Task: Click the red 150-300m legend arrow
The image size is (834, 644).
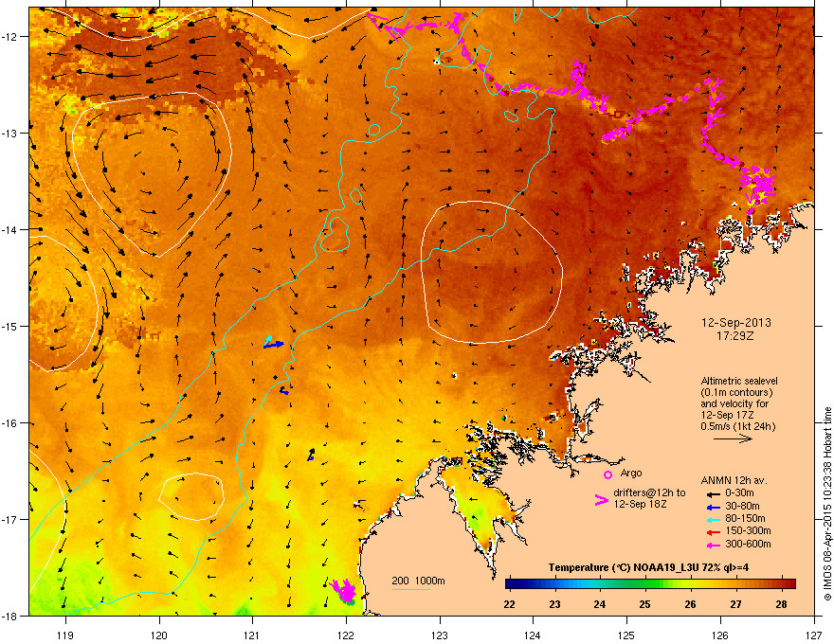Action: (x=713, y=531)
